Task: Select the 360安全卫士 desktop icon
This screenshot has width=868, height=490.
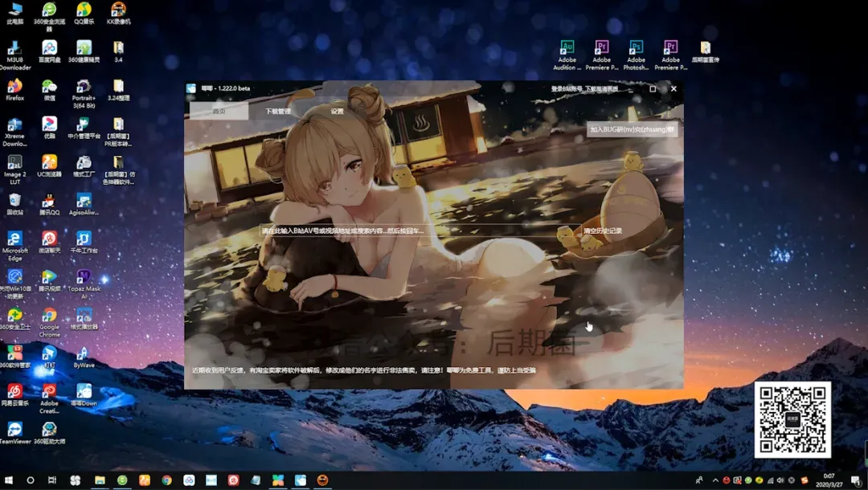Action: point(15,319)
